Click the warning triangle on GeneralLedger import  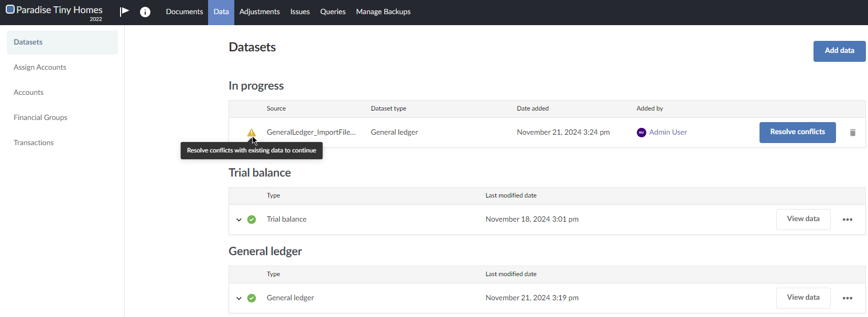(x=252, y=133)
